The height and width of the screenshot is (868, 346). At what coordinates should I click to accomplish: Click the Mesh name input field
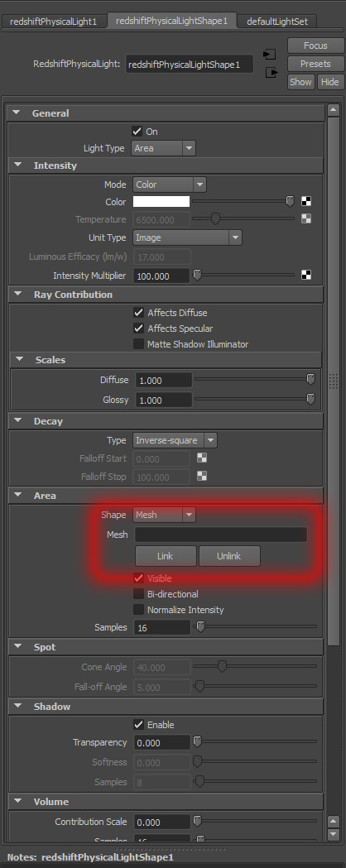tap(220, 535)
